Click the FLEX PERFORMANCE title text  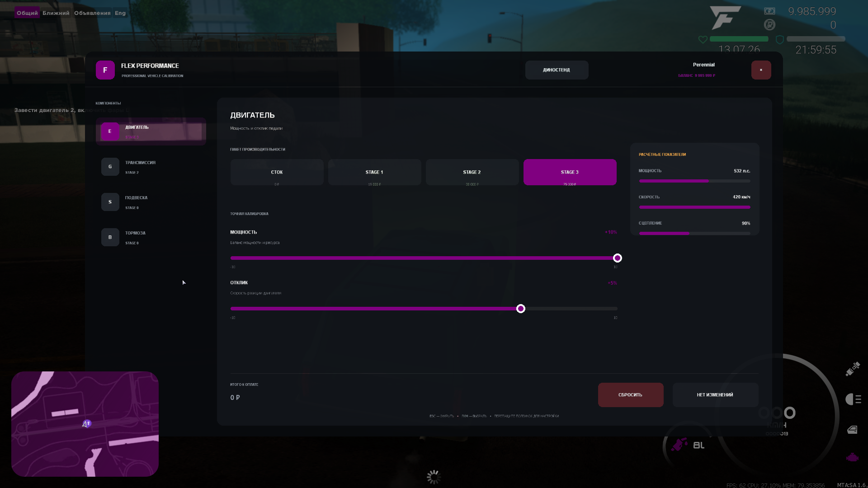150,66
